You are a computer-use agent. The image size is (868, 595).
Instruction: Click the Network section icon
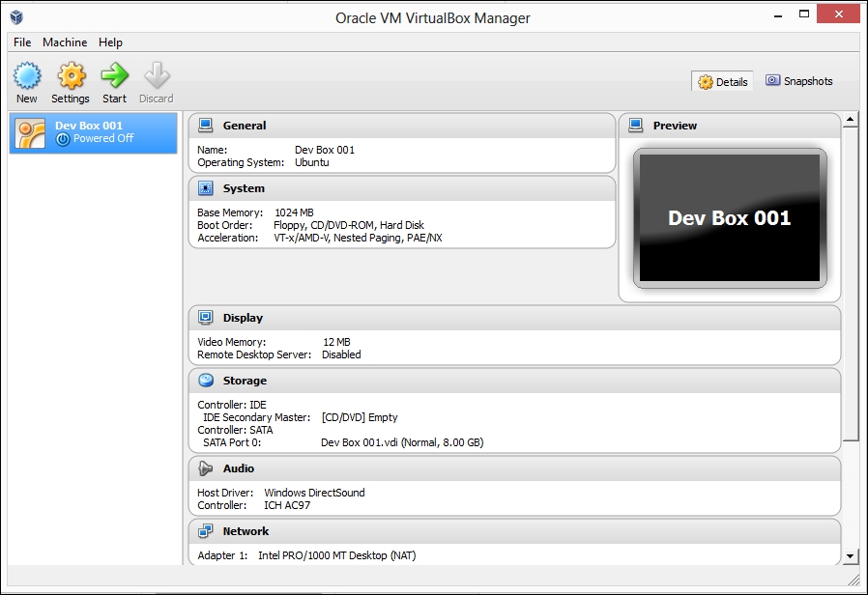pos(205,531)
